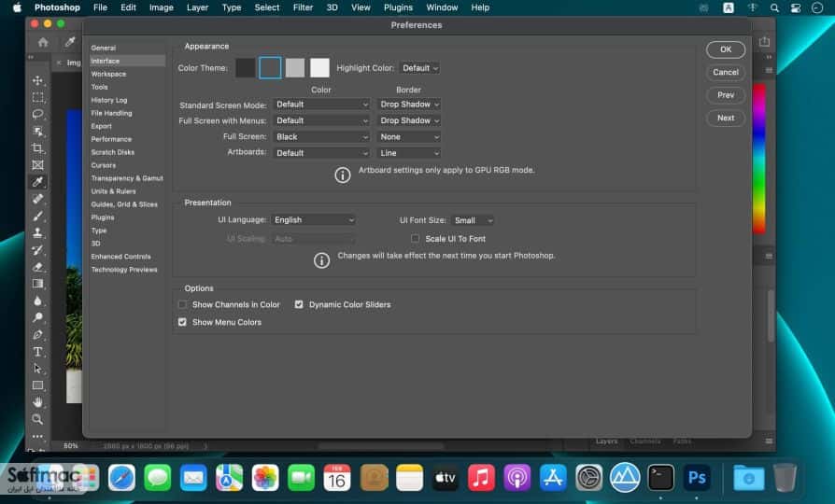Screen dimensions: 835x504
Task: Select Transparency & Gamut preferences category
Action: pos(127,178)
